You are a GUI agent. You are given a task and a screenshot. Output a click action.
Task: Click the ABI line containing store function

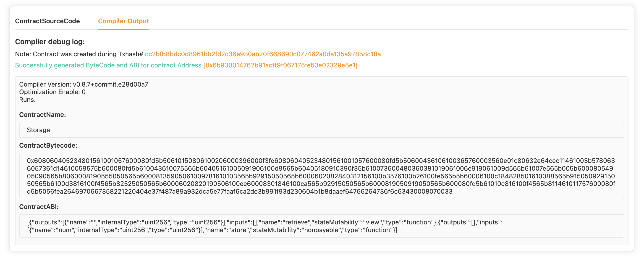pos(212,230)
